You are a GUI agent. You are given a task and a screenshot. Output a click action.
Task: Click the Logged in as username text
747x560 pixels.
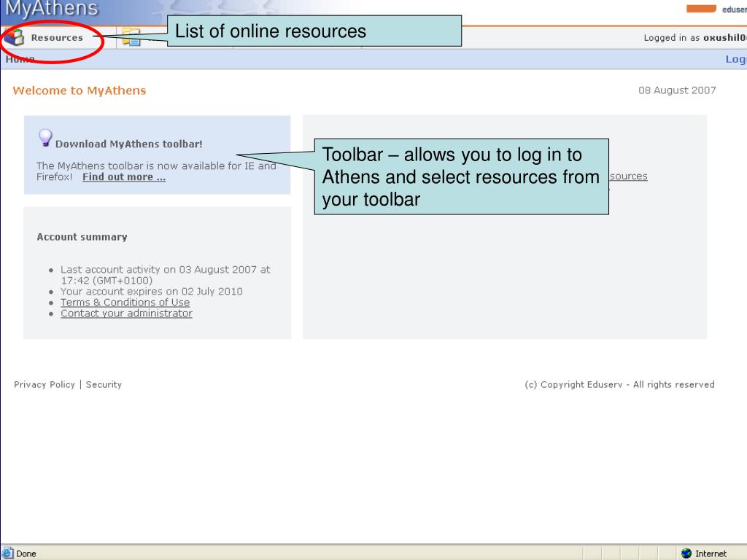[695, 38]
